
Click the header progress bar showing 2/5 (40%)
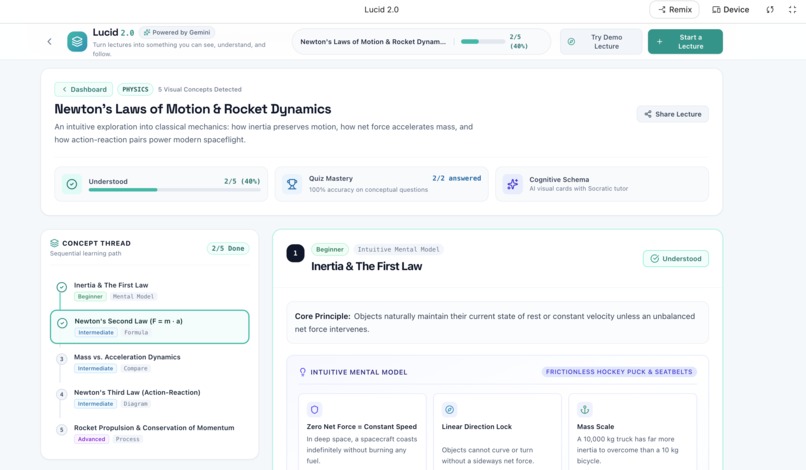pyautogui.click(x=482, y=42)
